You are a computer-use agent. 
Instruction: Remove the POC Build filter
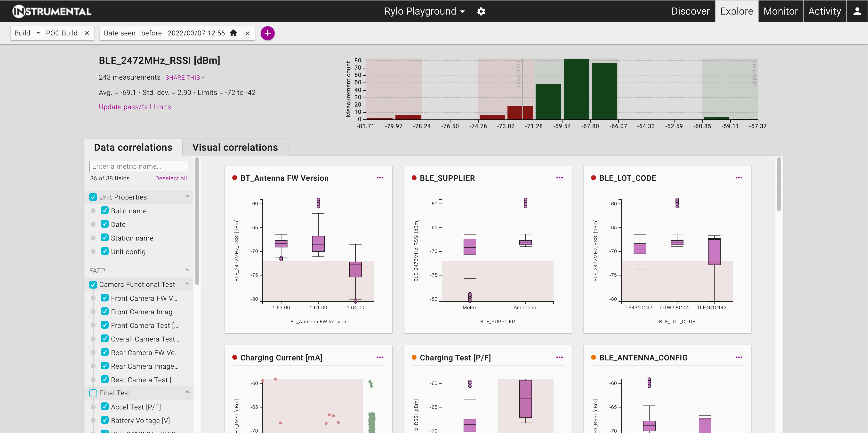pos(87,33)
